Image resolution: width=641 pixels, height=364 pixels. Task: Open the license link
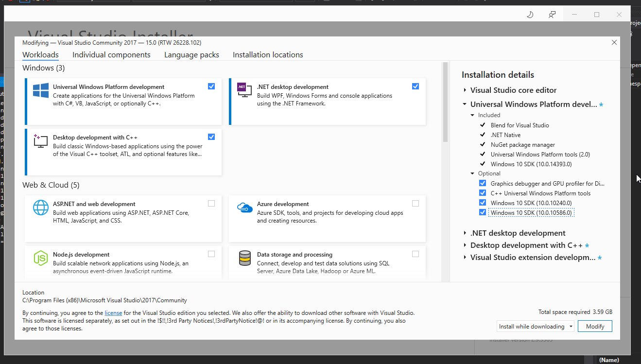tap(113, 313)
